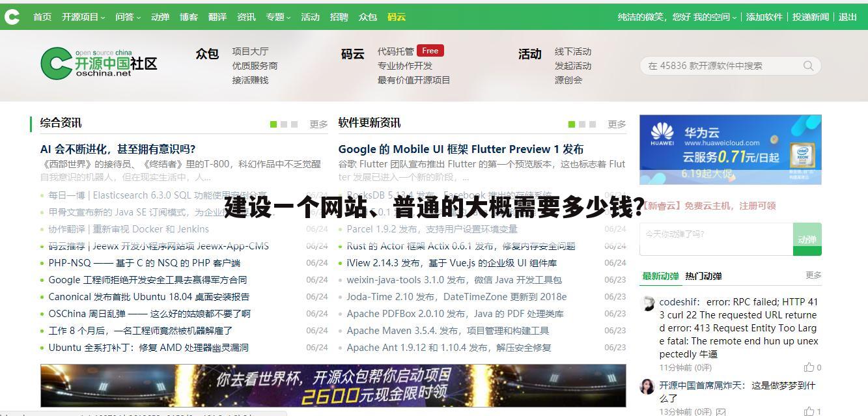Image resolution: width=868 pixels, height=416 pixels.
Task: Click the green 动弹 submit button
Action: [x=807, y=239]
